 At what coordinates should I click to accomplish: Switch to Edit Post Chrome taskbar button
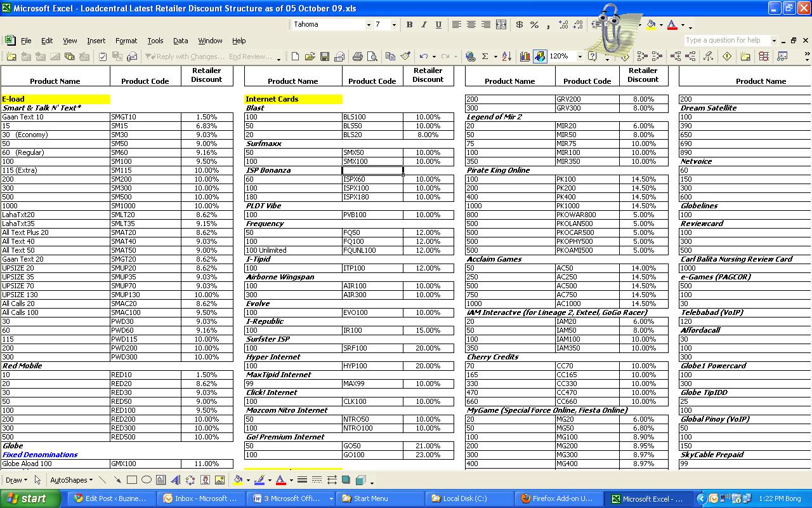point(112,498)
